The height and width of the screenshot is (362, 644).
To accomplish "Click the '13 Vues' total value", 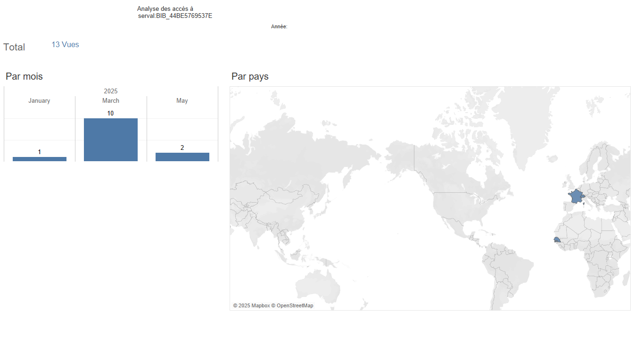I will [65, 45].
